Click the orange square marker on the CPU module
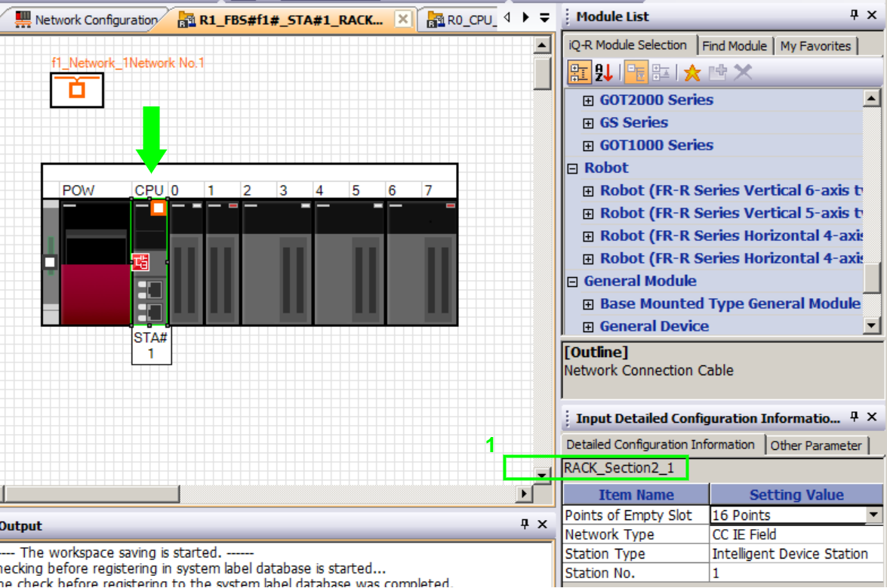Image resolution: width=887 pixels, height=588 pixels. [159, 208]
